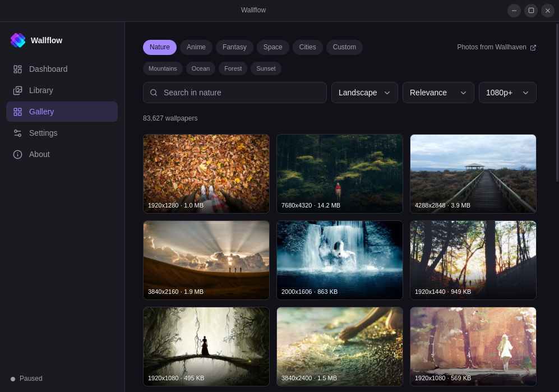The width and height of the screenshot is (559, 392).
Task: Filter by the Sunset tag
Action: tap(266, 68)
